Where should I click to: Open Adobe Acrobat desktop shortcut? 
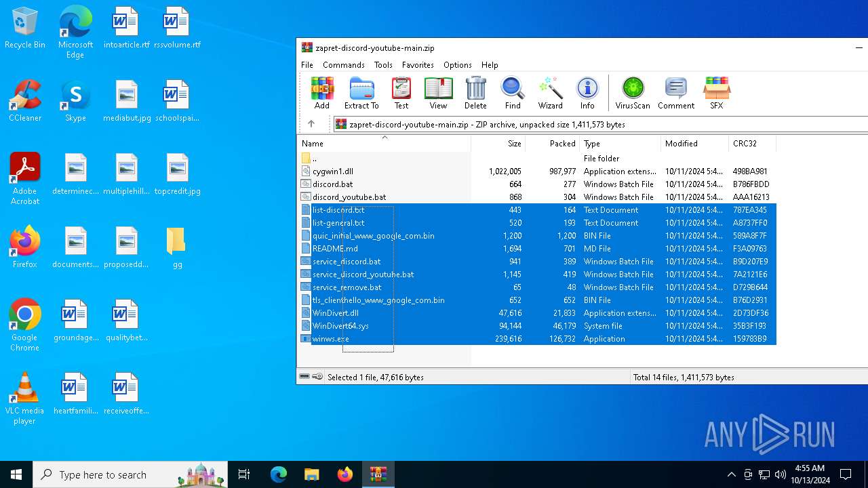(25, 179)
